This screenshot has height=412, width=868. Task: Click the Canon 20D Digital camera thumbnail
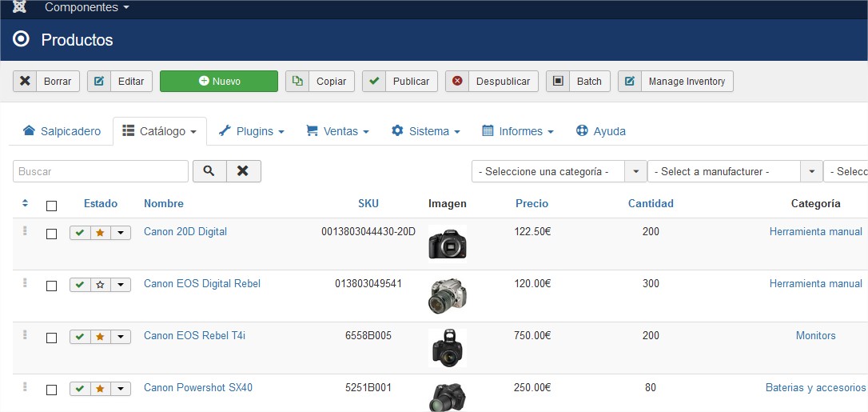(x=448, y=242)
